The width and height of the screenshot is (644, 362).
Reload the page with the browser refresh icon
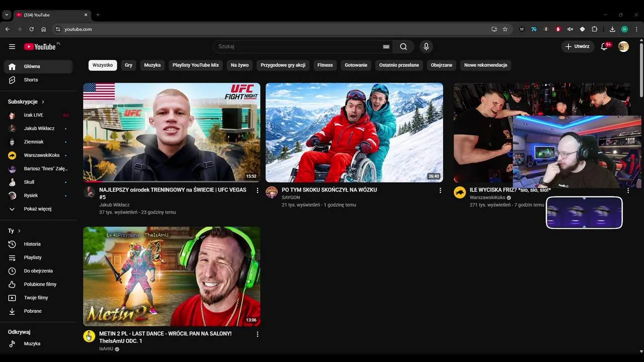tap(31, 29)
